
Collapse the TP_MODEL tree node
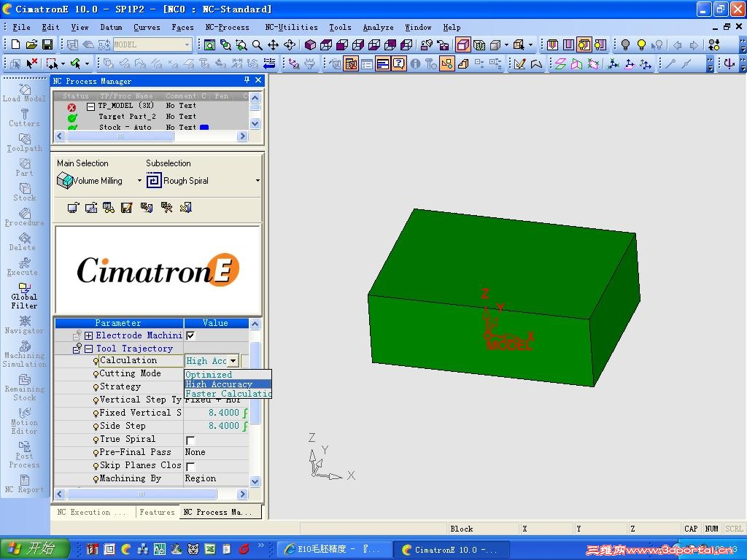tap(90, 106)
